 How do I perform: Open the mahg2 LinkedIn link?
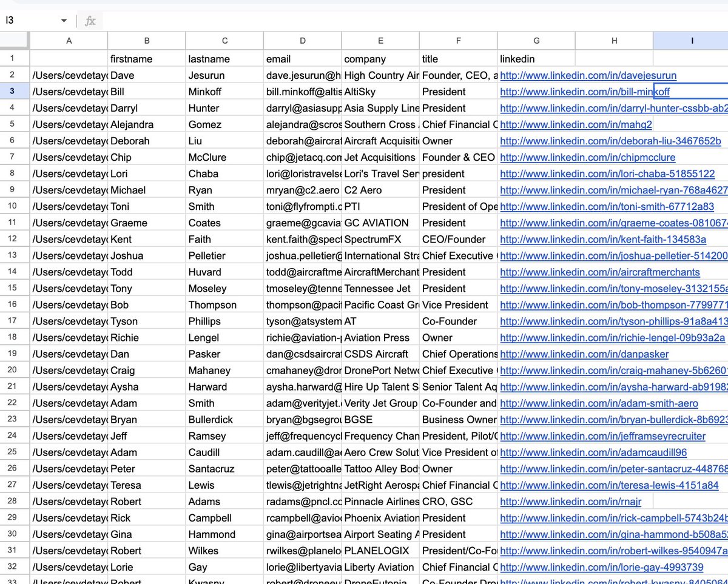[576, 125]
